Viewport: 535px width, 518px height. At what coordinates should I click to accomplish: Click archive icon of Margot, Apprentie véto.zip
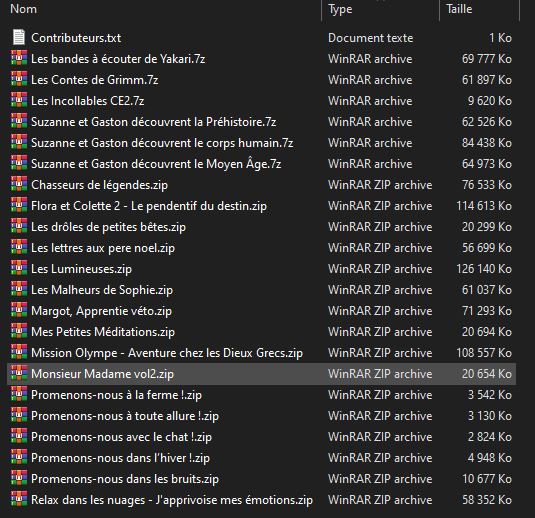(x=19, y=311)
